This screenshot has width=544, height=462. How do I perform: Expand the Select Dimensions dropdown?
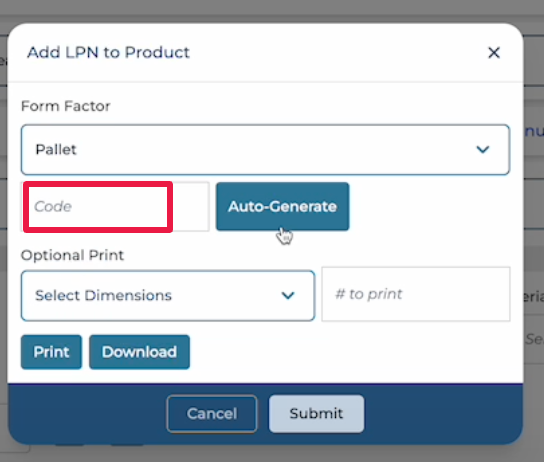click(x=168, y=296)
